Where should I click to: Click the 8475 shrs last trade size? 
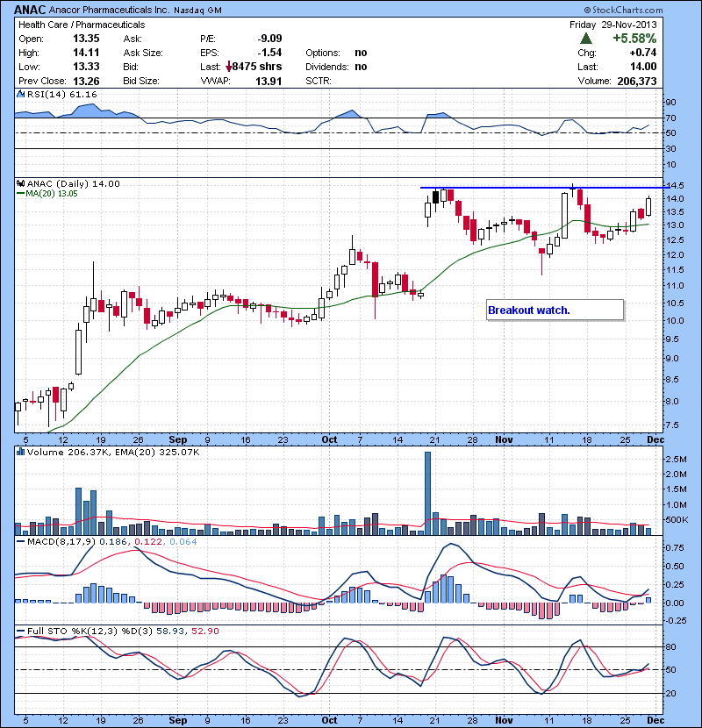coord(257,67)
